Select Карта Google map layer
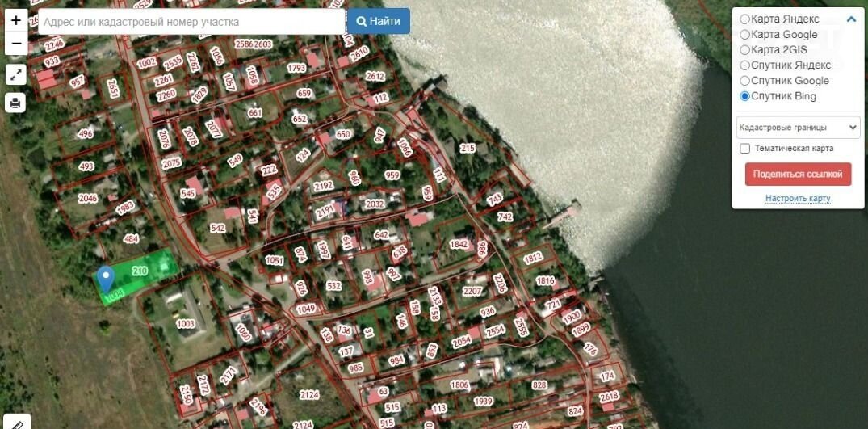The height and width of the screenshot is (429, 868). point(744,35)
